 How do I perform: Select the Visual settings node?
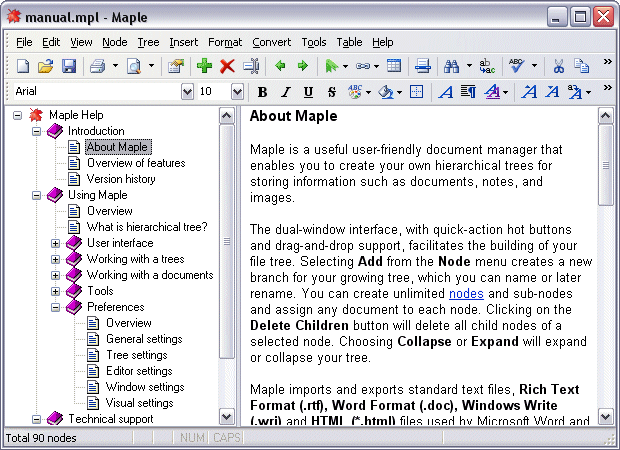[x=140, y=403]
